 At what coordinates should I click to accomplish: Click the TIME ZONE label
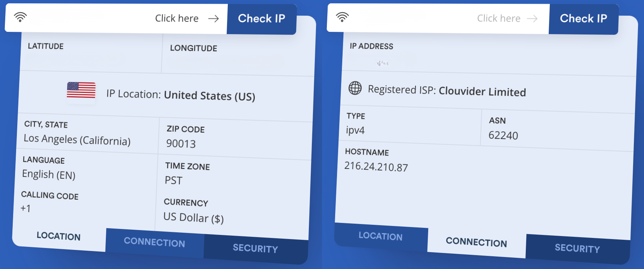188,166
